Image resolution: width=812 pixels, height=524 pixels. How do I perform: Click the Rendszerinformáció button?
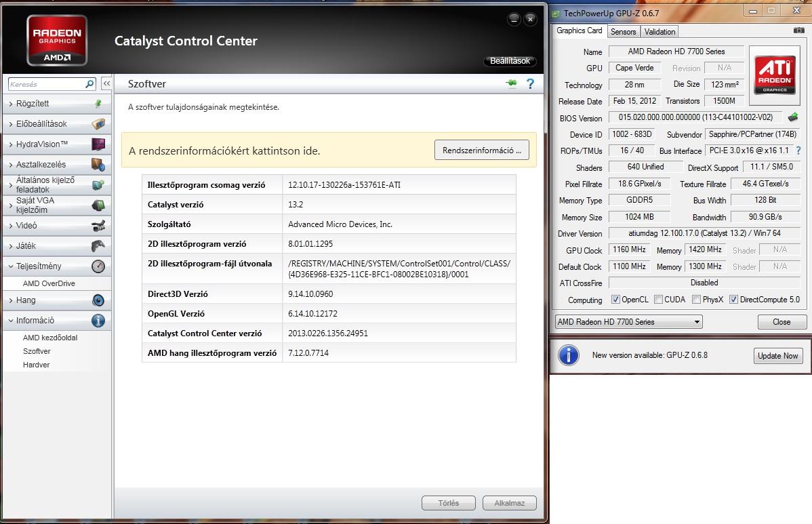482,150
